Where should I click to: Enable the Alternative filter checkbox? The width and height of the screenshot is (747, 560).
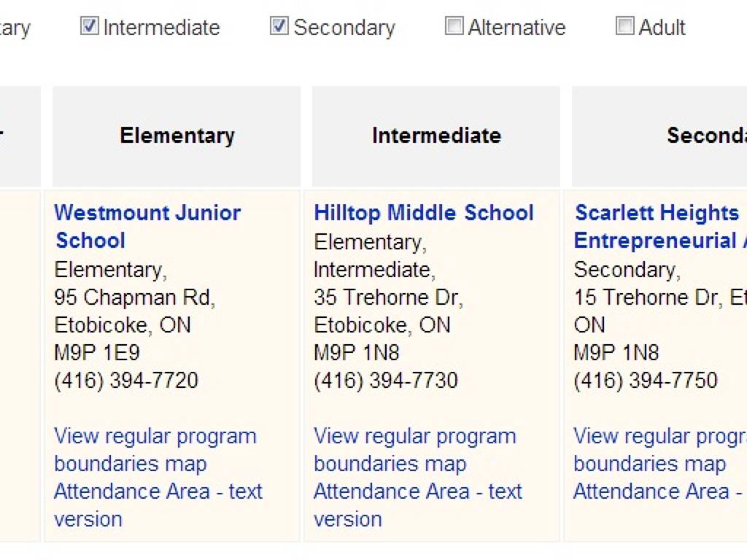pos(454,27)
